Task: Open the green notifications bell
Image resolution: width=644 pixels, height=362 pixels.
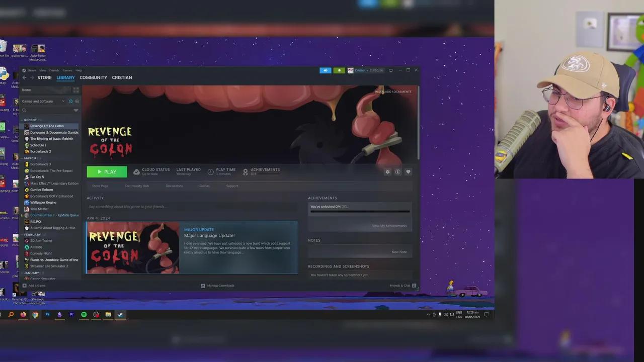Action: 339,70
